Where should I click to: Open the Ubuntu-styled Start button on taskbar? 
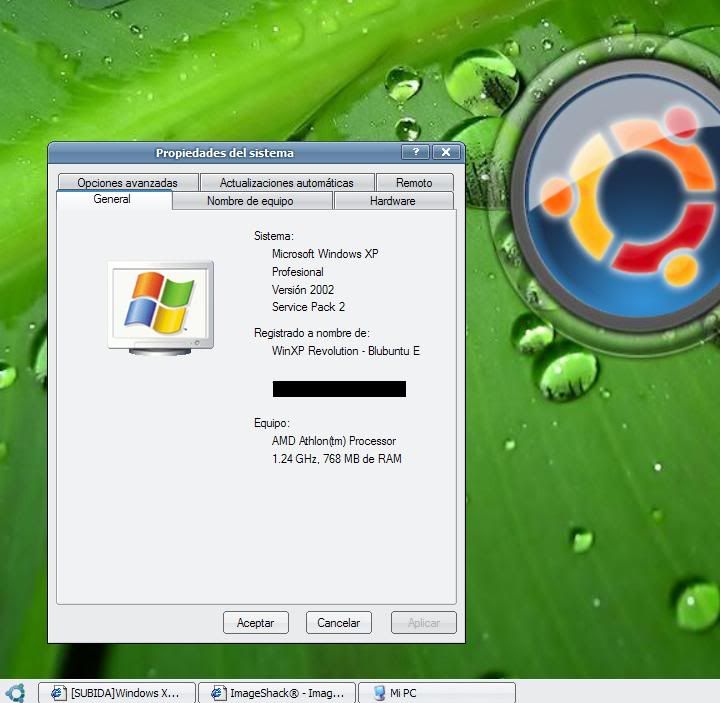pos(15,692)
